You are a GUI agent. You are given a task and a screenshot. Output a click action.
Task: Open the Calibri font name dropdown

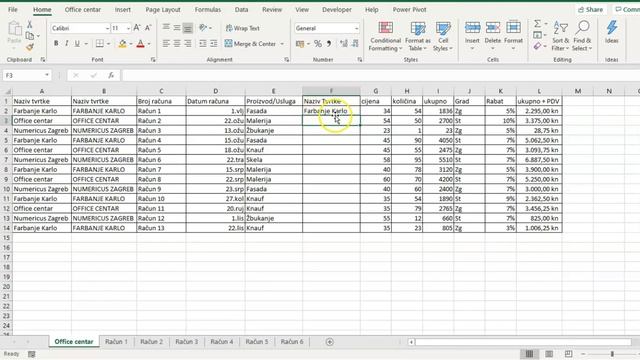click(x=107, y=28)
